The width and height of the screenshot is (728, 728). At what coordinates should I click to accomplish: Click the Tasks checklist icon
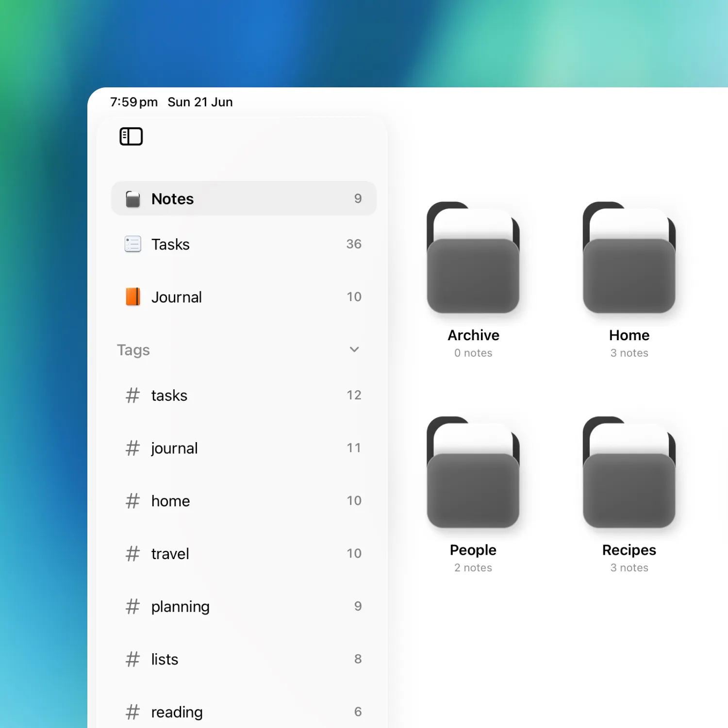[133, 244]
